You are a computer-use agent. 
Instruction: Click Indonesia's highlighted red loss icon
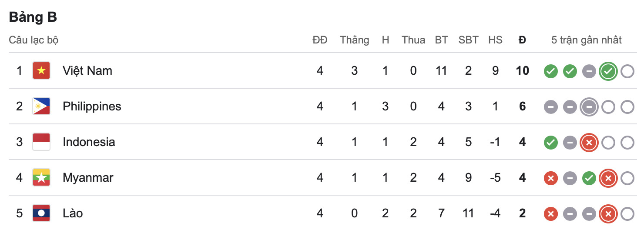click(x=589, y=142)
